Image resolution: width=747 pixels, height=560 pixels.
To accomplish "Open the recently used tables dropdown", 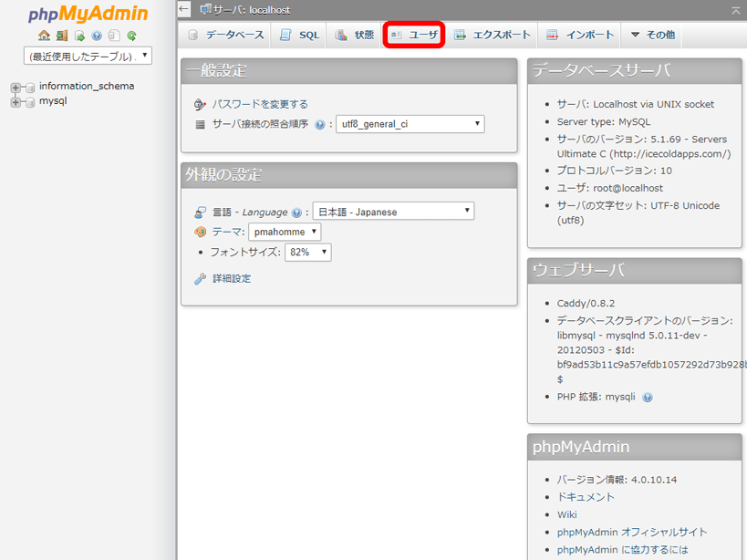I will tap(88, 56).
